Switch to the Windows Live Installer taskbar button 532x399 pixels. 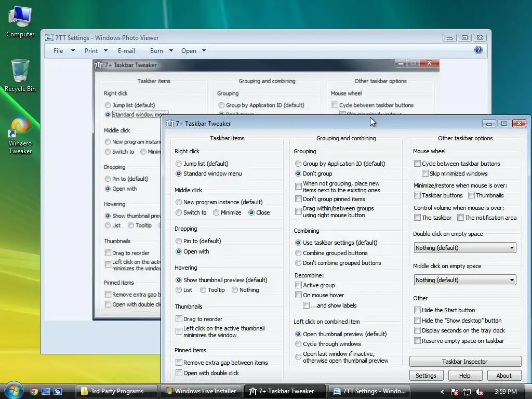tap(201, 391)
